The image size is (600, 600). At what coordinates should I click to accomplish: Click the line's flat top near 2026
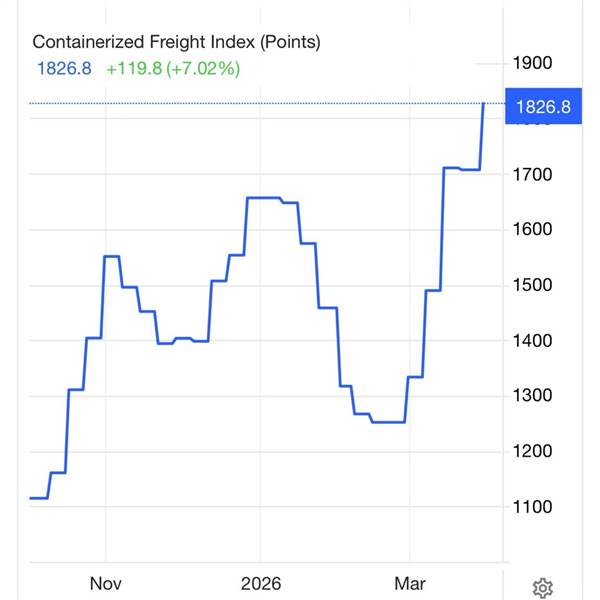click(262, 198)
